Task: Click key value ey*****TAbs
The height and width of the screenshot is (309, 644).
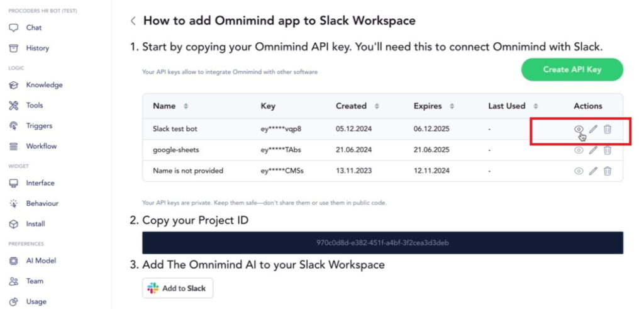Action: click(281, 150)
